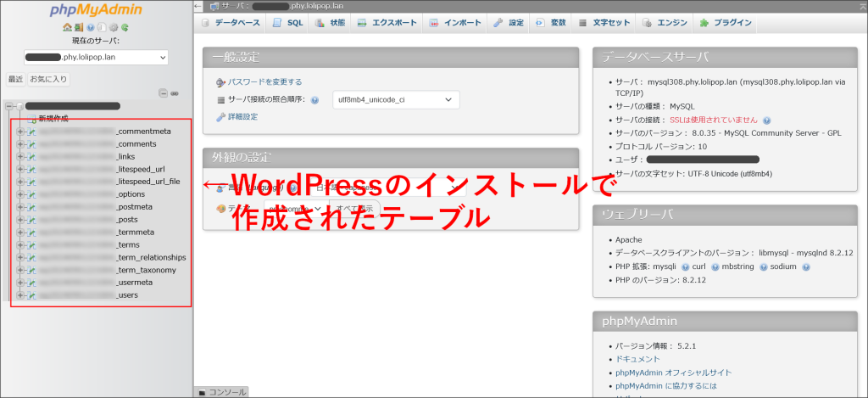868x398 pixels.
Task: Click 新規作成 link in tree
Action: [53, 119]
